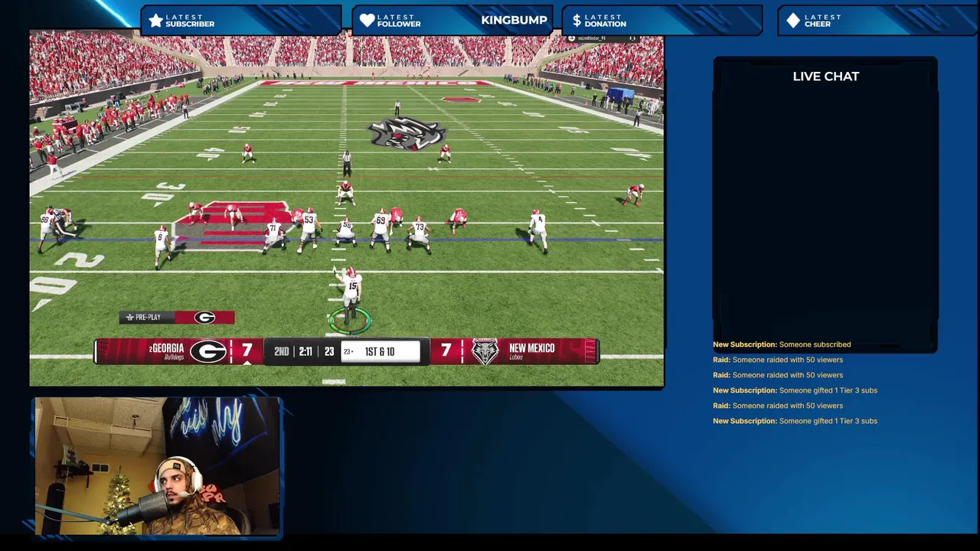
Task: Click the Latest Subscriber panel label
Action: (190, 21)
